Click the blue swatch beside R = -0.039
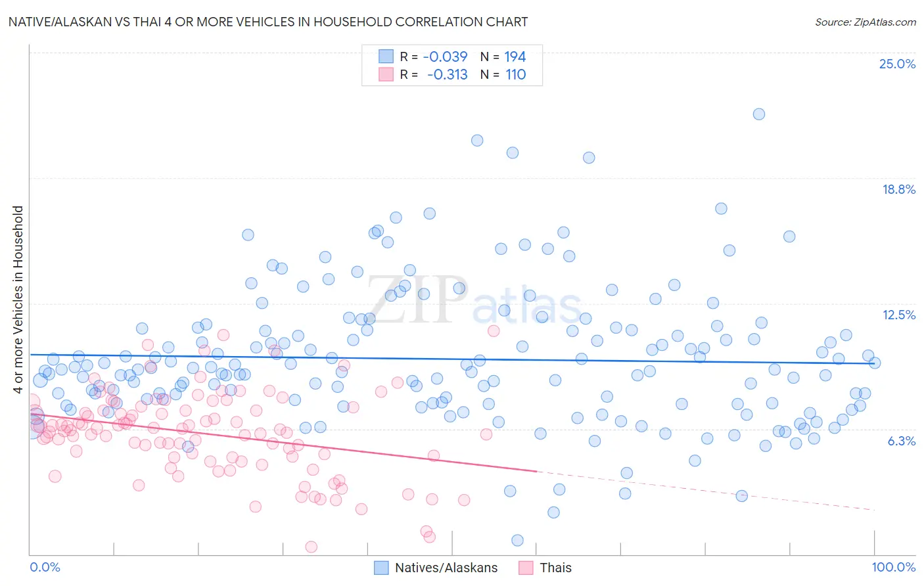 386,56
